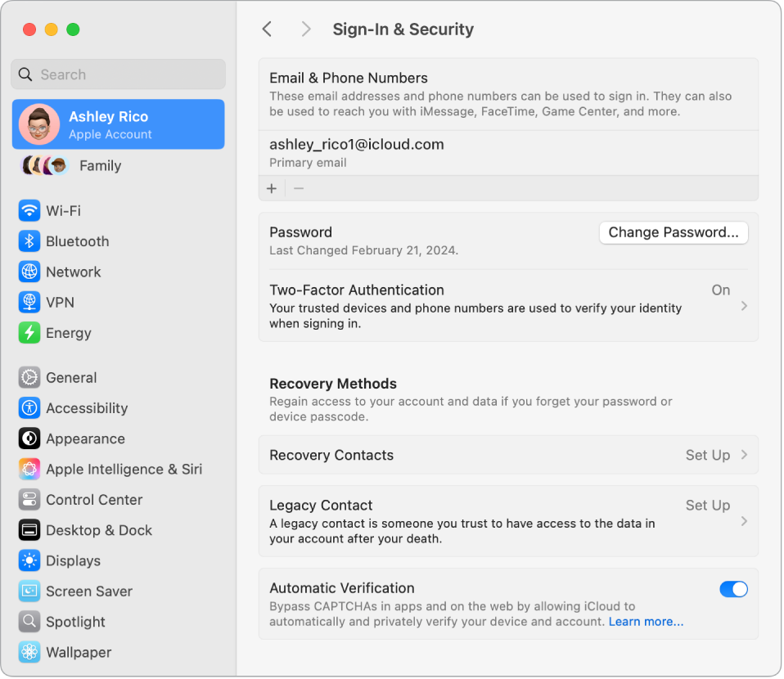Click the VPN icon
Viewport: 784px width, 679px height.
[x=29, y=302]
